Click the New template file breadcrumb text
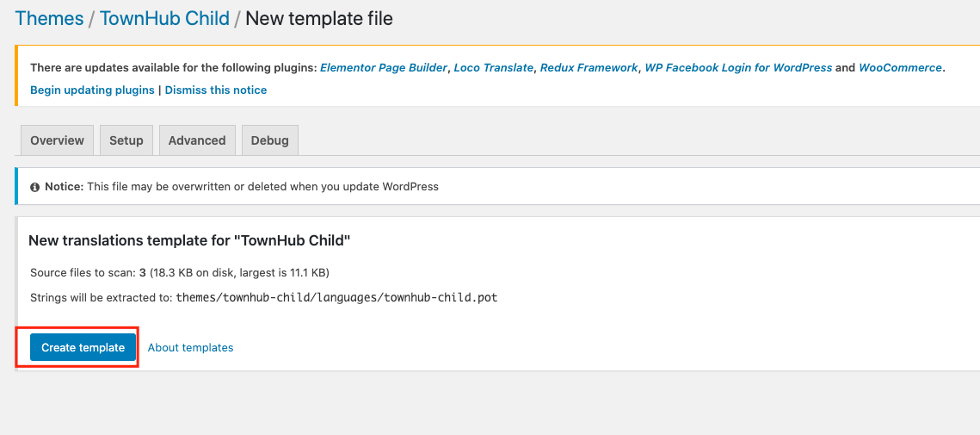This screenshot has width=980, height=435. pyautogui.click(x=319, y=18)
